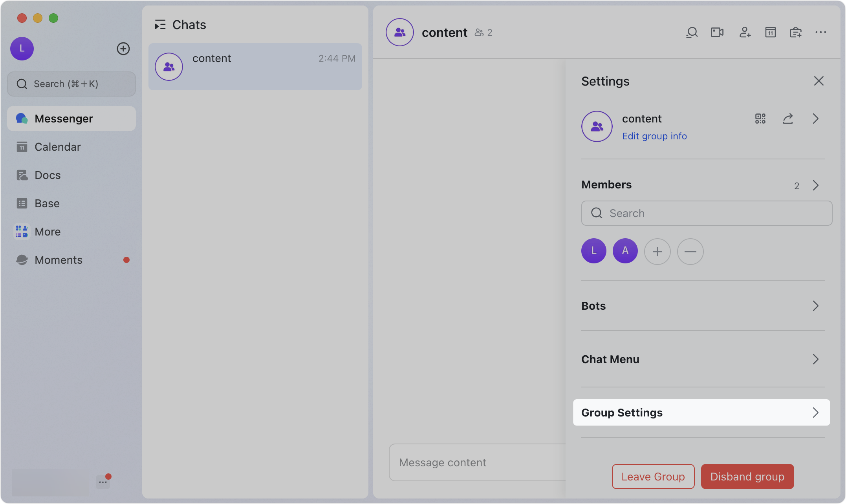846x504 pixels.
Task: Go to Messenger in the sidebar
Action: tap(71, 119)
